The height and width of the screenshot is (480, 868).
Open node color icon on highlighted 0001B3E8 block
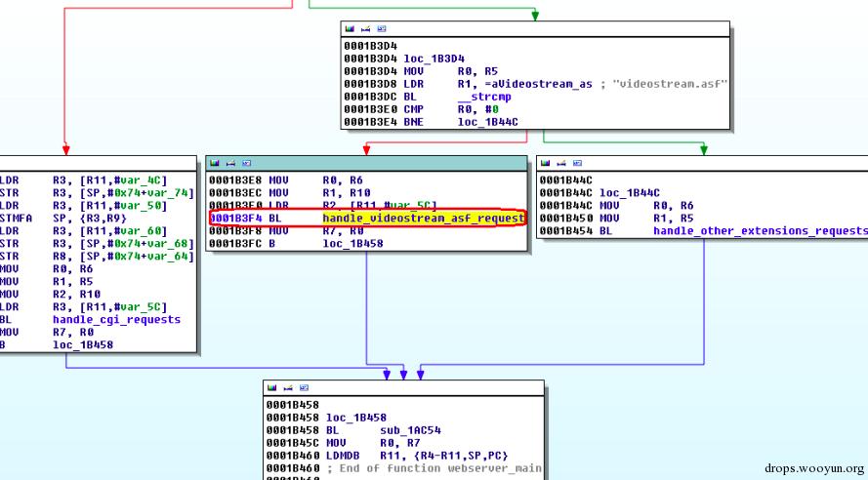click(215, 163)
